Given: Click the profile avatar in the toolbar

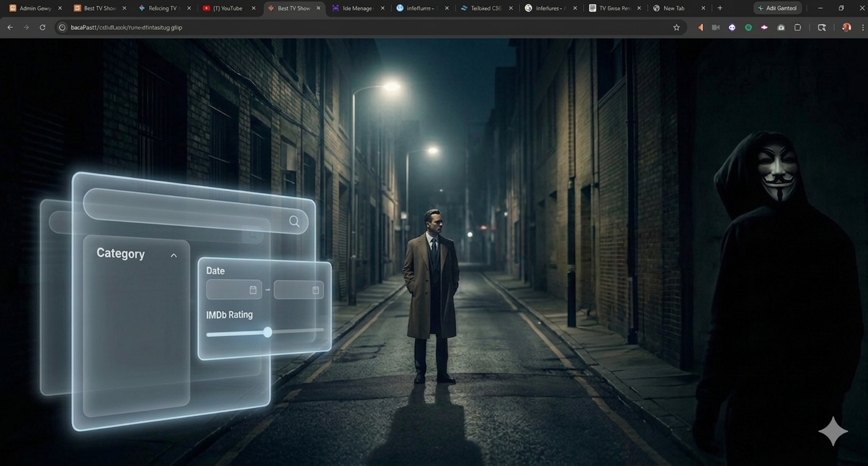Looking at the screenshot, I should (846, 27).
